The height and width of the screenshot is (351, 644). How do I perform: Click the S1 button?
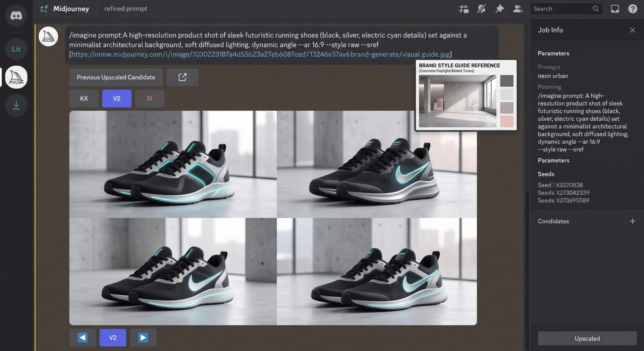click(149, 98)
